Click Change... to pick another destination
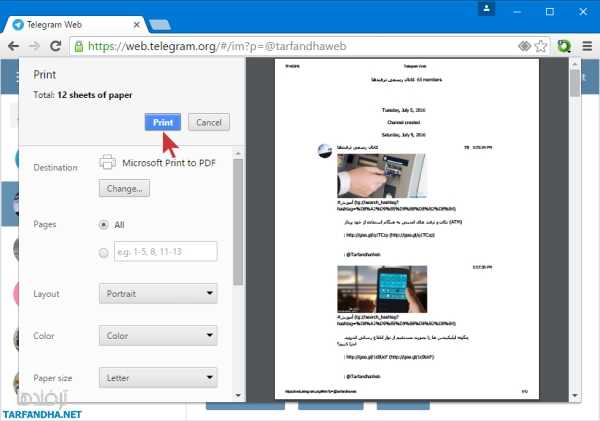This screenshot has width=600, height=421. click(124, 188)
